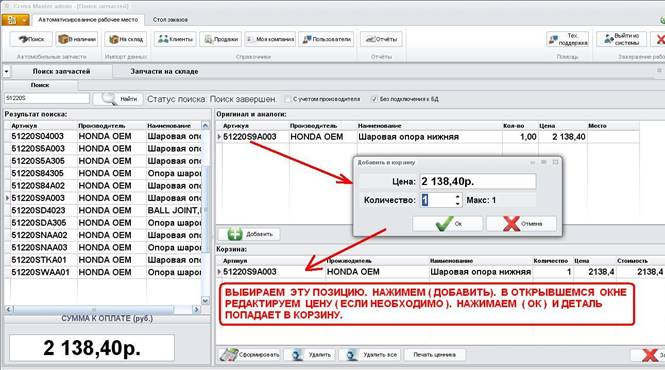Click the search results scroll down arrow
Image resolution: width=665 pixels, height=370 pixels.
click(x=205, y=301)
